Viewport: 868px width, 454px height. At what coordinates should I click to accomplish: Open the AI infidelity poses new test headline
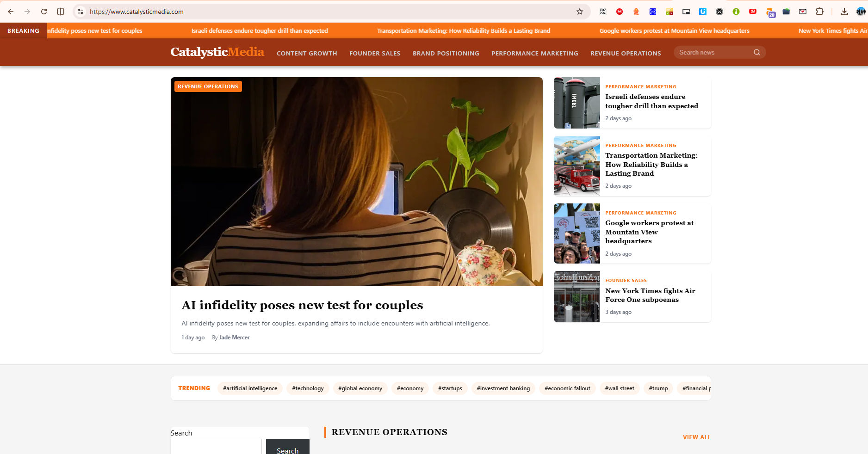click(x=302, y=305)
